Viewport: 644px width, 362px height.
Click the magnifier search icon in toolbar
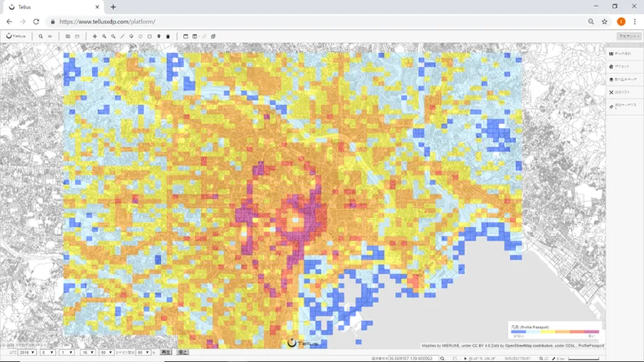[41, 36]
